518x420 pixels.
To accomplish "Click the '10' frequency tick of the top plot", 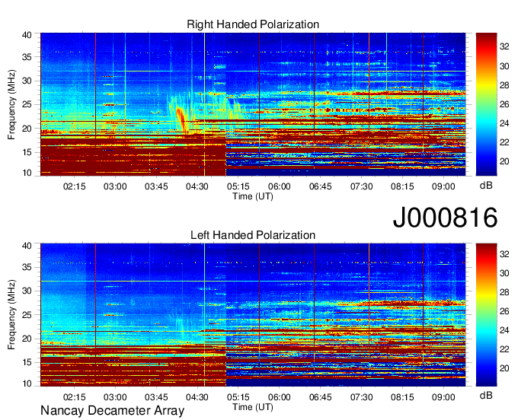I will pyautogui.click(x=27, y=173).
